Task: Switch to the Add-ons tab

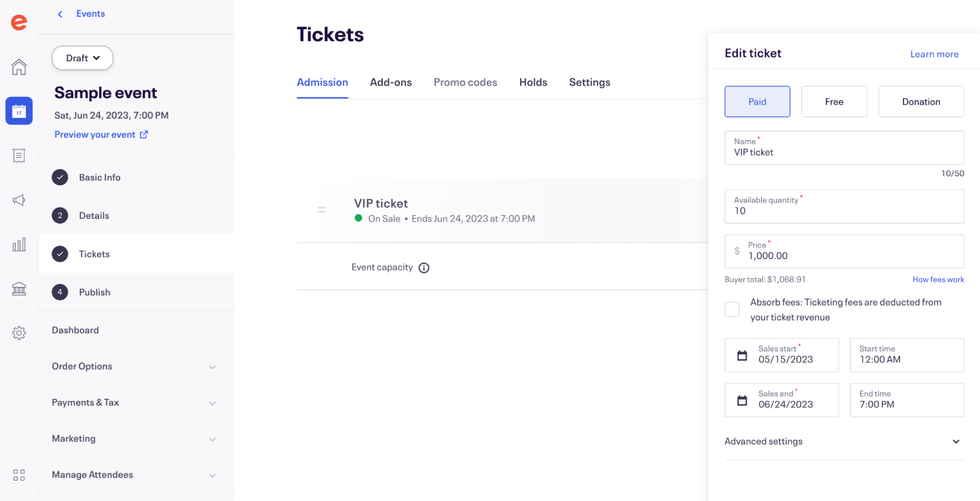Action: coord(390,82)
